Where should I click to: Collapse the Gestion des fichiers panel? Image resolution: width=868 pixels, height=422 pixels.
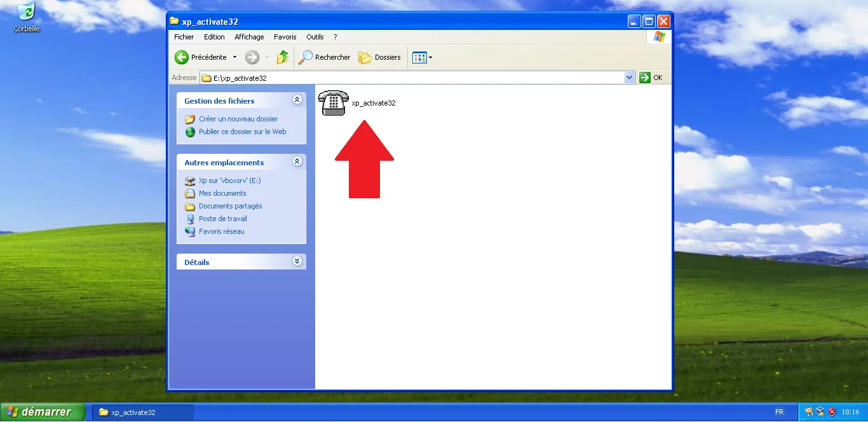coord(297,100)
